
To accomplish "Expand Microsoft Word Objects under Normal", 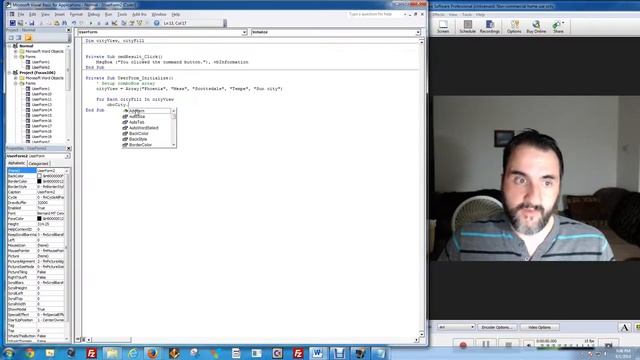I will [16, 51].
